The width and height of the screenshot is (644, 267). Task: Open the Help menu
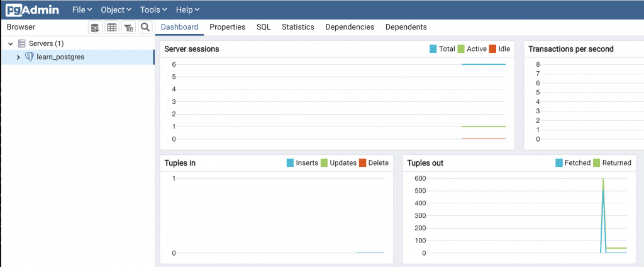coord(187,9)
